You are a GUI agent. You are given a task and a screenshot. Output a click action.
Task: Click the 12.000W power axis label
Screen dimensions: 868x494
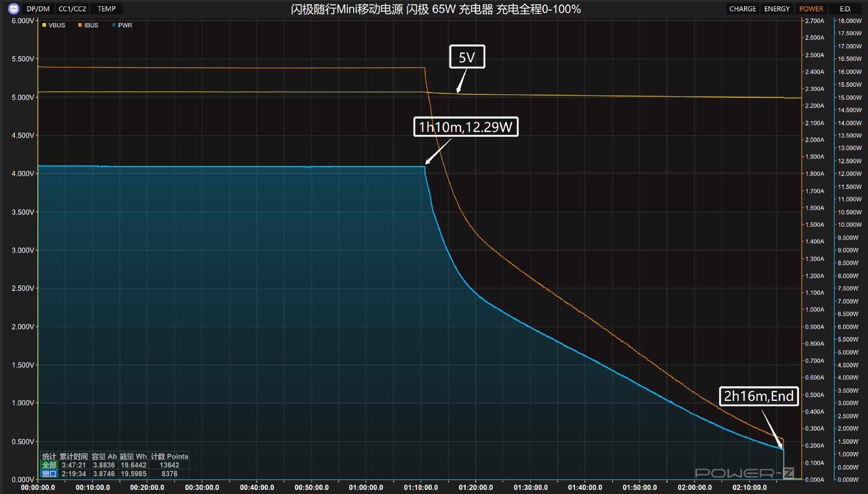click(850, 174)
